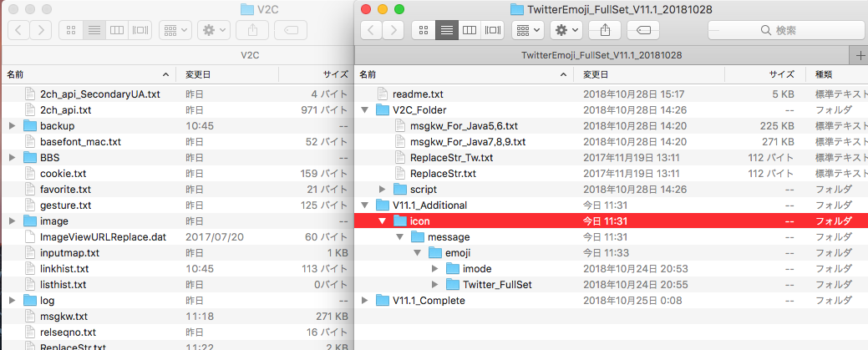Image resolution: width=868 pixels, height=350 pixels.
Task: Go back in TwitterEmoji Finder window
Action: 372,30
